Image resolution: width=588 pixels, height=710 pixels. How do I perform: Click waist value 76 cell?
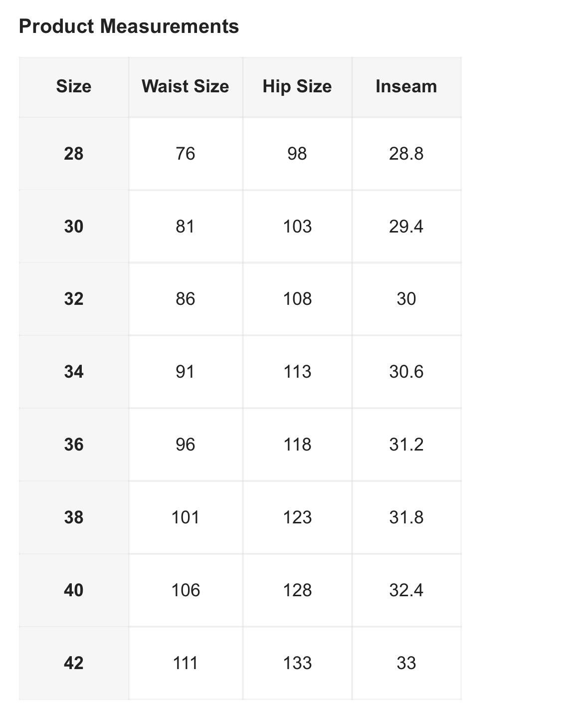point(186,154)
